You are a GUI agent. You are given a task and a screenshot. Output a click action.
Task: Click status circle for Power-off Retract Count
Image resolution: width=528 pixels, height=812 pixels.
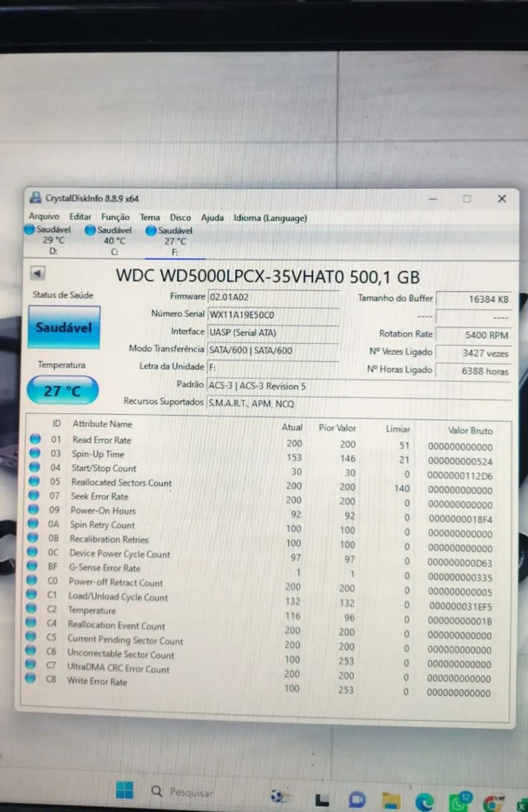coord(33,580)
